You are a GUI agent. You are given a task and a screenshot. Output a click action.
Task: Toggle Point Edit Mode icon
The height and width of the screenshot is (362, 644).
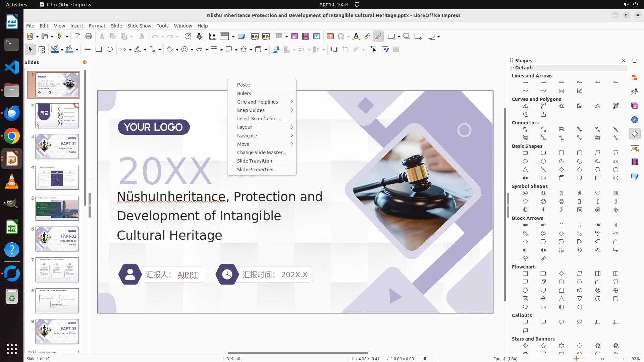pyautogui.click(x=373, y=50)
